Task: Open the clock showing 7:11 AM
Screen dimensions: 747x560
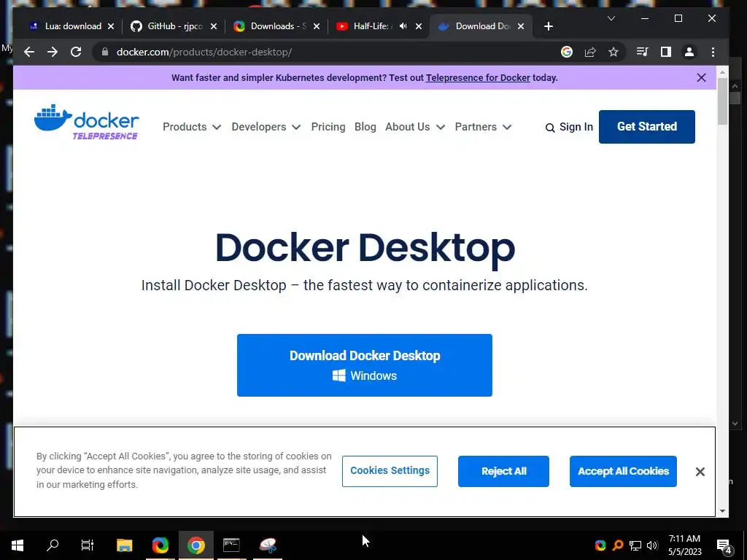Action: coord(684,545)
